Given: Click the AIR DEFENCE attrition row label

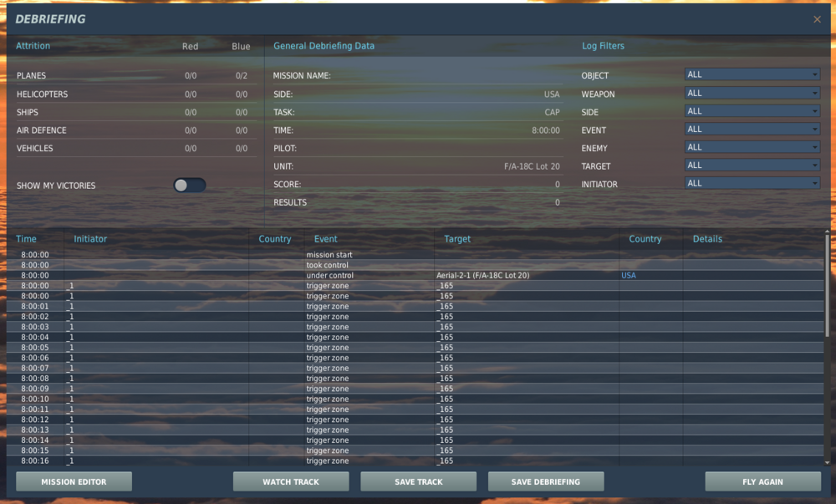Looking at the screenshot, I should click(x=42, y=130).
